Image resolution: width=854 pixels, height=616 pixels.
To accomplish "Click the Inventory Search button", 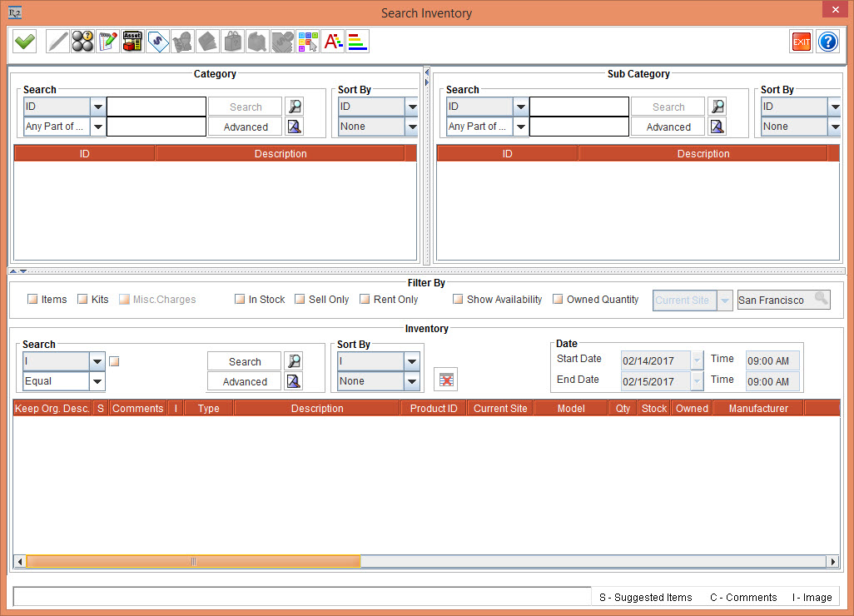I will pyautogui.click(x=245, y=362).
